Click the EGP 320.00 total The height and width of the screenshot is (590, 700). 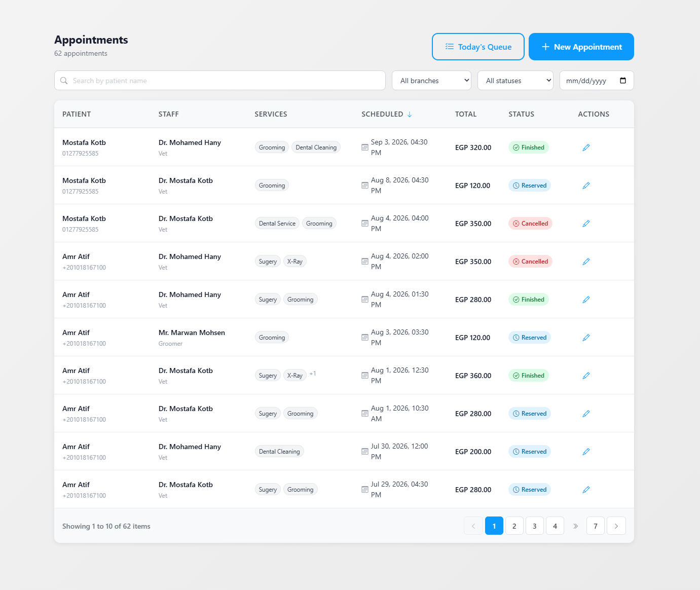coord(473,147)
